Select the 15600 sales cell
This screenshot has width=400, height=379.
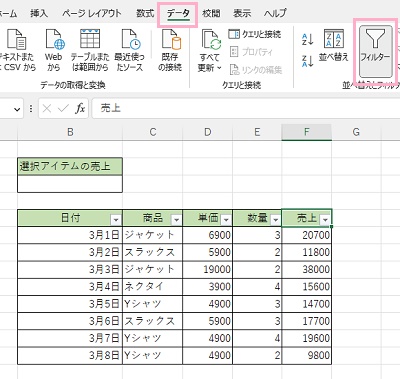click(x=307, y=287)
